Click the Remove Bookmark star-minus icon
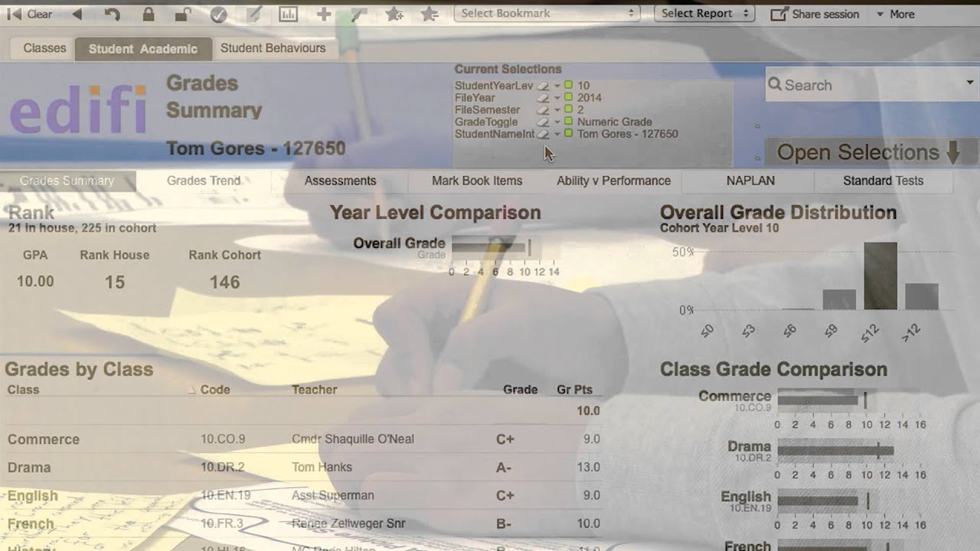This screenshot has width=980, height=551. pyautogui.click(x=430, y=14)
